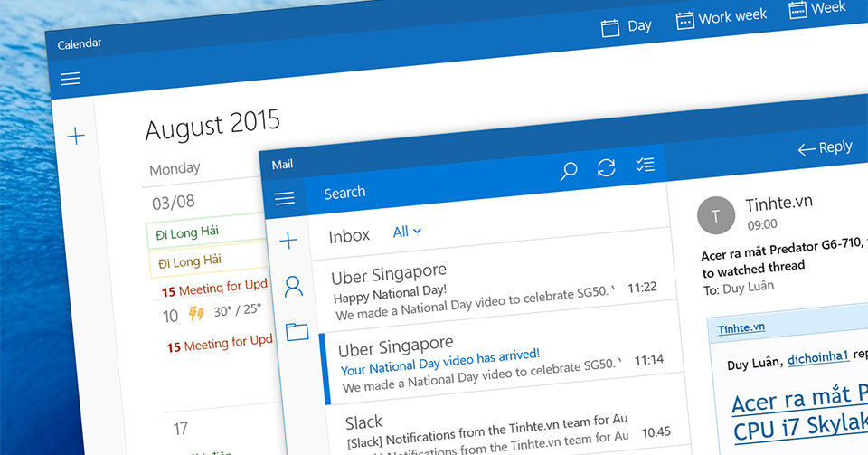Click the Inbox folder heading

click(349, 236)
